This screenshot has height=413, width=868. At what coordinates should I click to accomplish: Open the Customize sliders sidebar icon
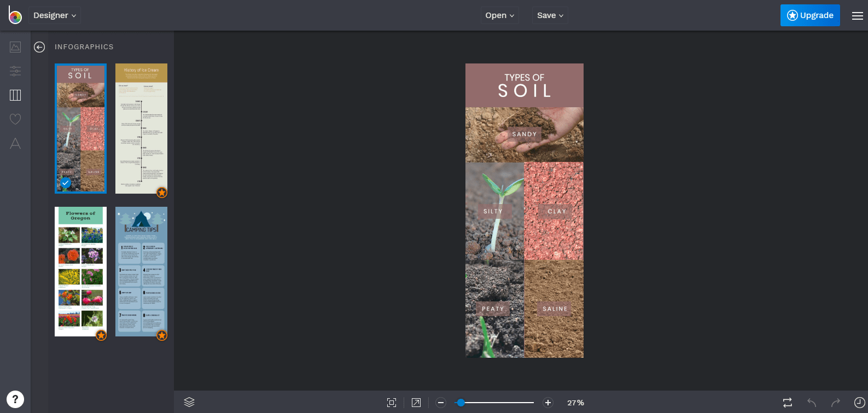[15, 71]
